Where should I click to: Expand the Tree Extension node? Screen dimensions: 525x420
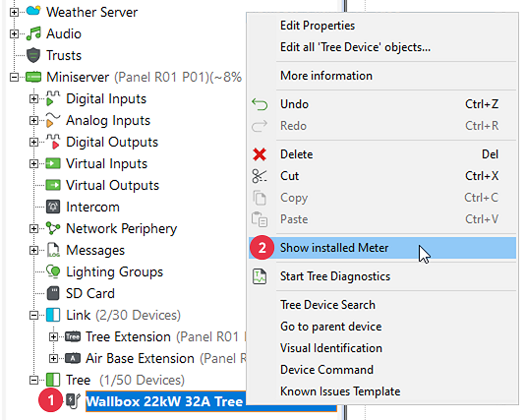coord(53,336)
